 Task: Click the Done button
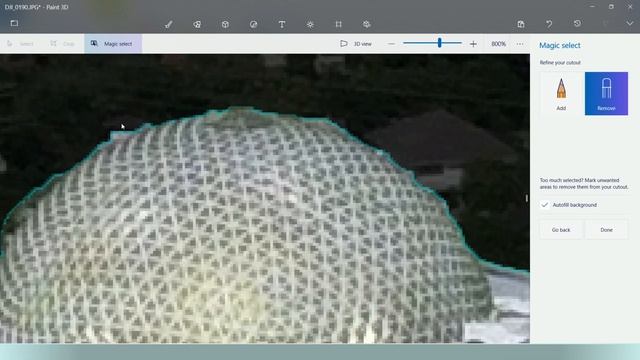tap(606, 230)
